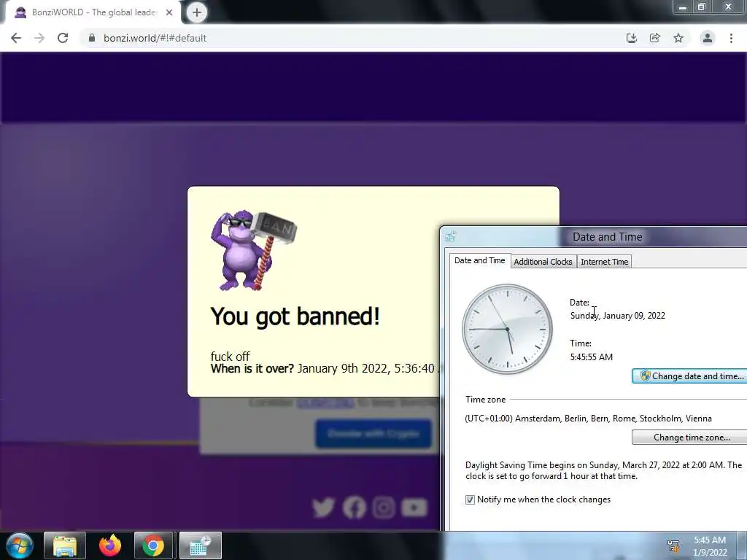Click the analog clock face
747x560 pixels.
pyautogui.click(x=508, y=329)
